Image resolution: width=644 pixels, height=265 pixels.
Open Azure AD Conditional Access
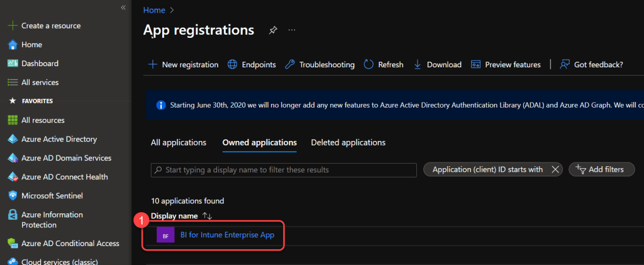[x=70, y=244]
